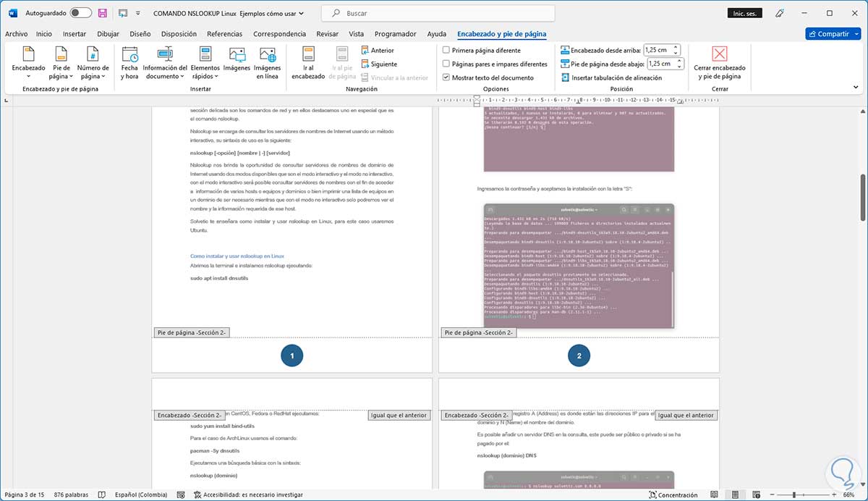Image resolution: width=868 pixels, height=501 pixels.
Task: Toggle the Autoguardado switch
Action: click(x=80, y=13)
